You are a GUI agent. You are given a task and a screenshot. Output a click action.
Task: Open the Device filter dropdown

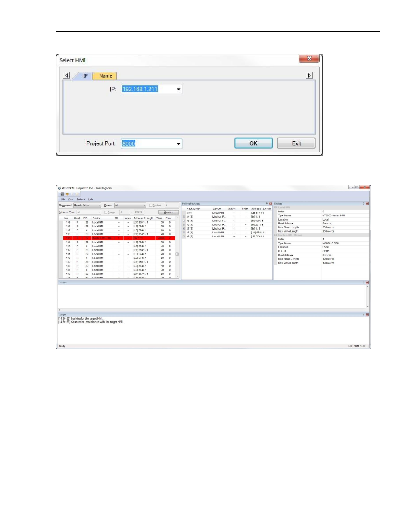pyautogui.click(x=145, y=205)
